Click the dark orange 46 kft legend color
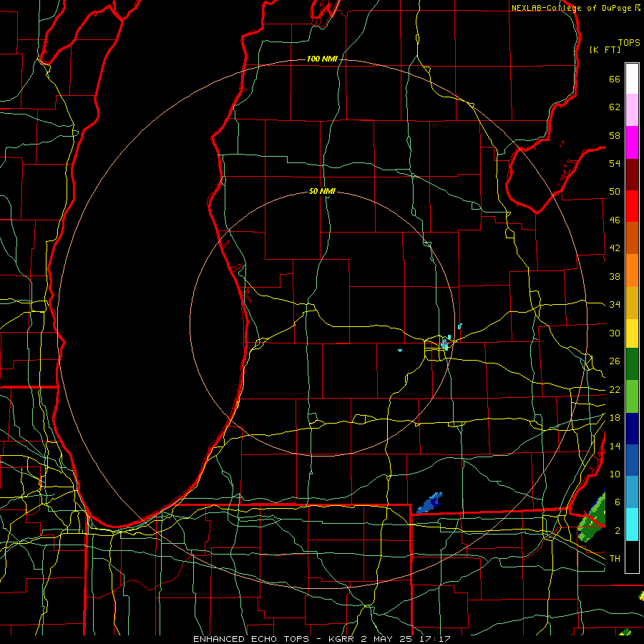644x644 pixels. coord(632,238)
